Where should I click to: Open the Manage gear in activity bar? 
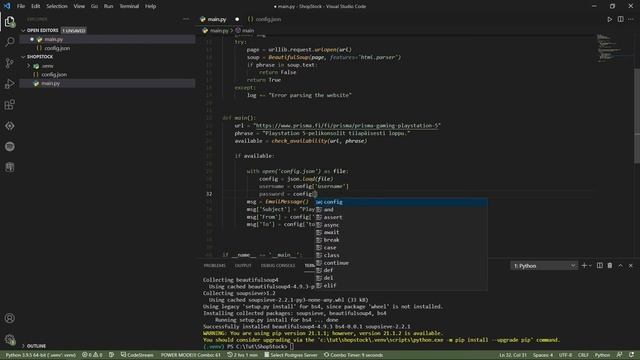[x=10, y=339]
